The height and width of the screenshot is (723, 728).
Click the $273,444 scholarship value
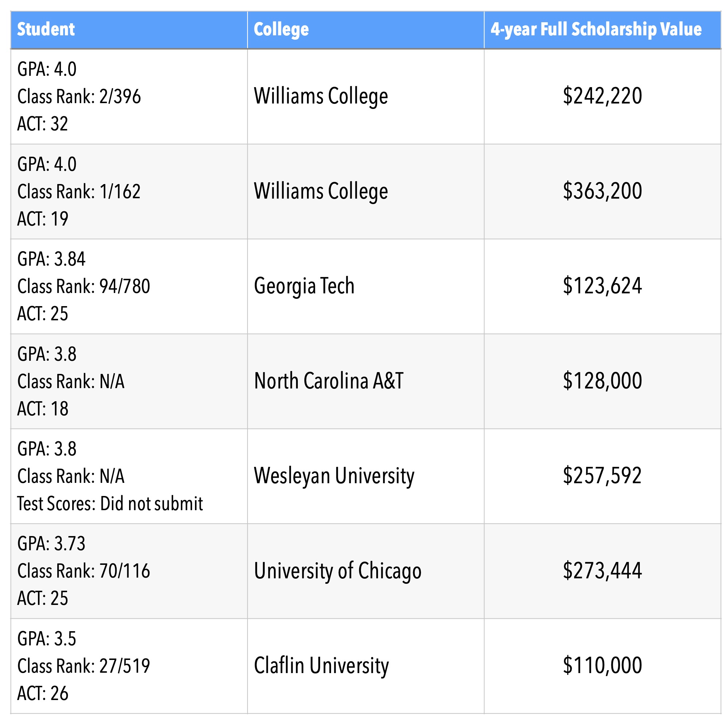point(602,571)
